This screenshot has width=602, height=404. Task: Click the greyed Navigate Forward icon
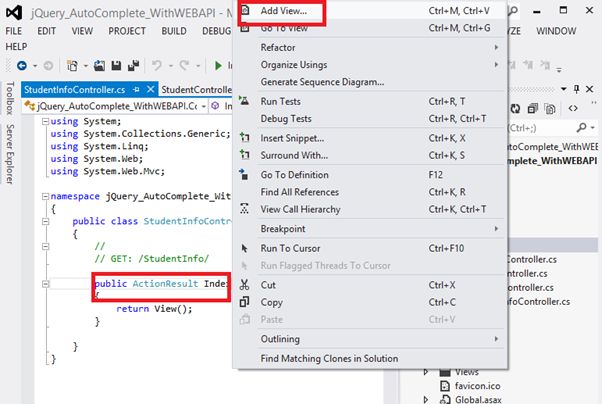click(x=48, y=66)
